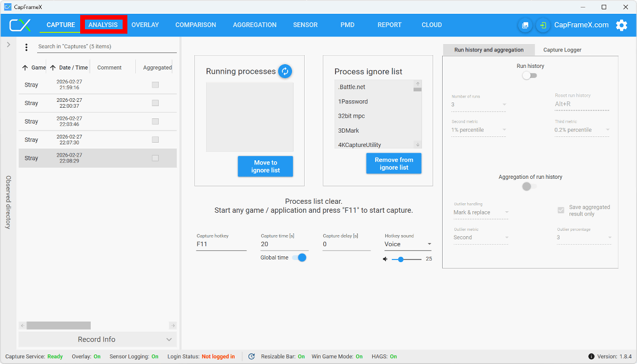Open the Hotkey sound dropdown

point(408,245)
